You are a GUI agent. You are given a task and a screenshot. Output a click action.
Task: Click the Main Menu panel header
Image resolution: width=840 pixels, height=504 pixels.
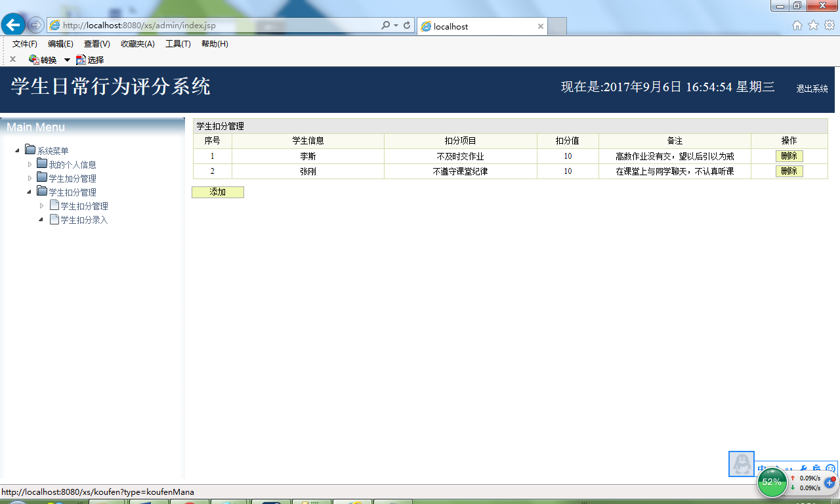click(93, 127)
